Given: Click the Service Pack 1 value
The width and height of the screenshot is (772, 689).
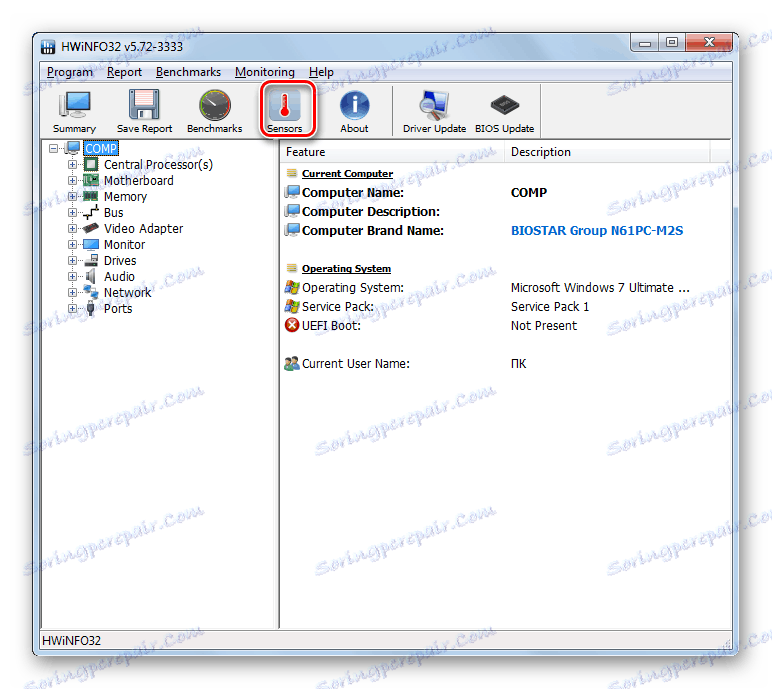Looking at the screenshot, I should coord(549,306).
